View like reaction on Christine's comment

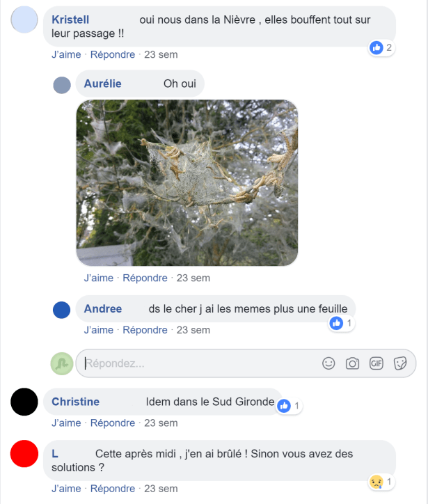pyautogui.click(x=289, y=406)
